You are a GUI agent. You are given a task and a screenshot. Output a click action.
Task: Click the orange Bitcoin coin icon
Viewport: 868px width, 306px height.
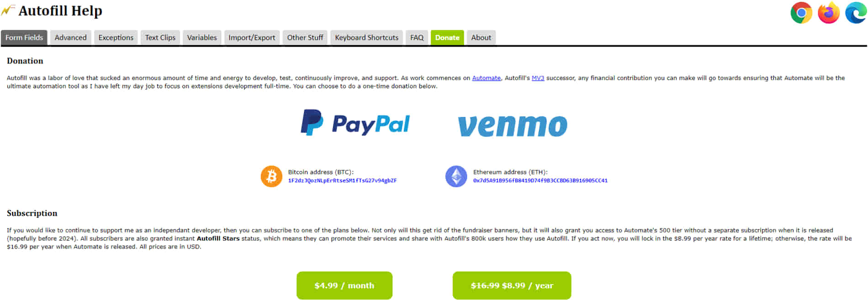coord(271,176)
